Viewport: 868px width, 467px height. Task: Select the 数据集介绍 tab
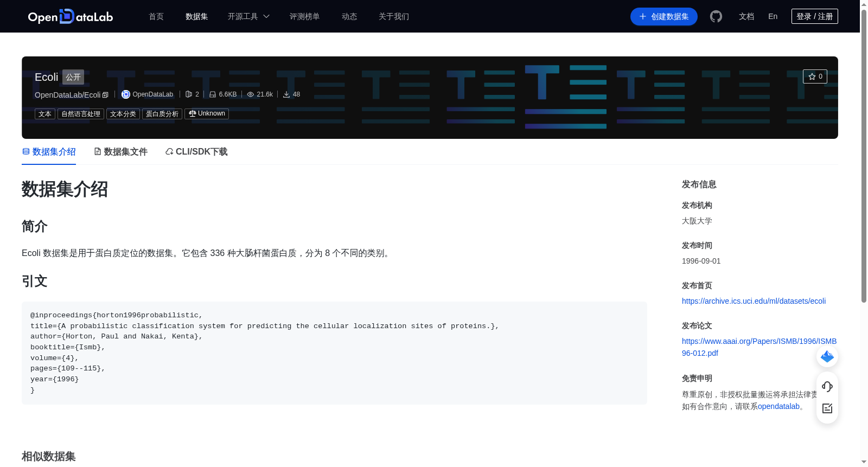click(x=49, y=152)
